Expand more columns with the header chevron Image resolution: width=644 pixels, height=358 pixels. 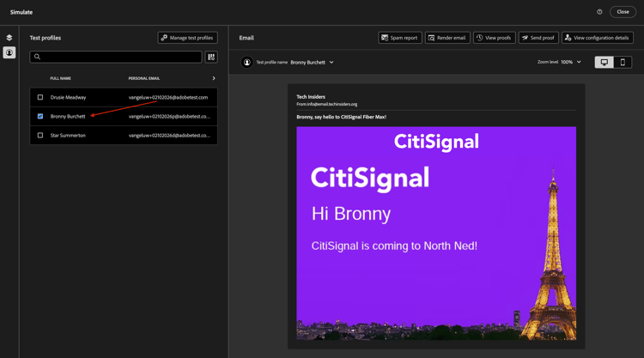tap(214, 78)
